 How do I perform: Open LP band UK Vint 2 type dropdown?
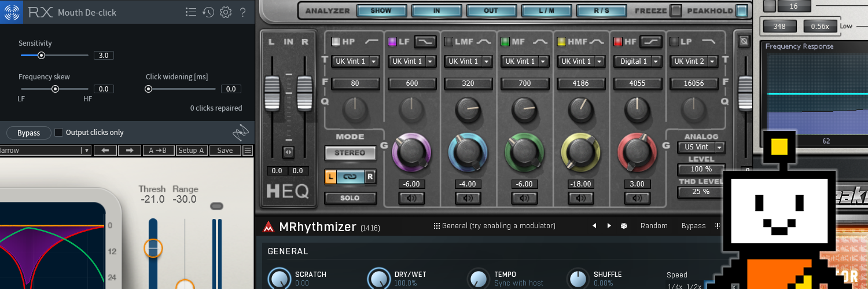click(693, 61)
